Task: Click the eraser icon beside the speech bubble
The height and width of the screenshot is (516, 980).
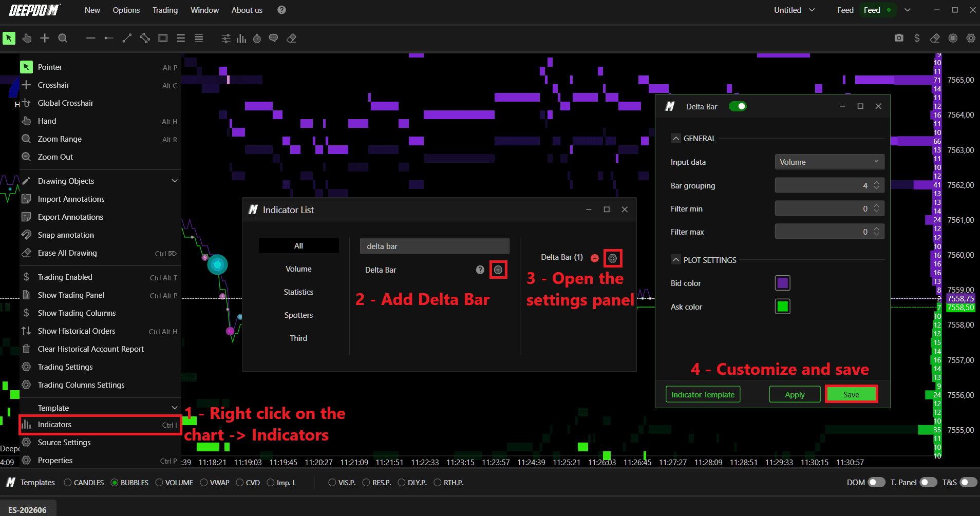Action: [291, 39]
